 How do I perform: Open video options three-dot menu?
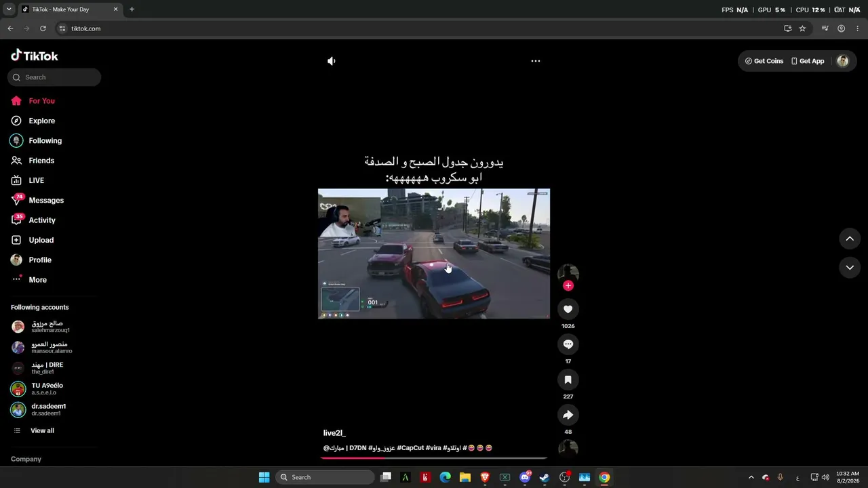(x=536, y=61)
